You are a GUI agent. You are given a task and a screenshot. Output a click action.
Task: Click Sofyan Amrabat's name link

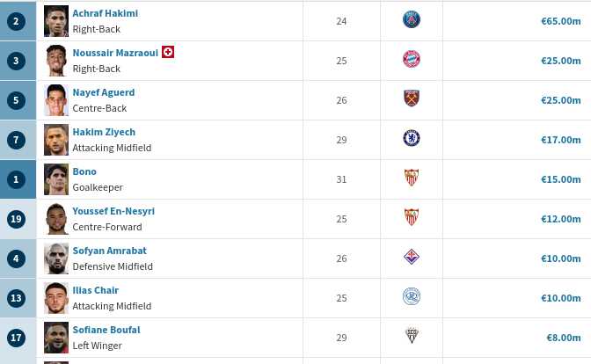(109, 251)
